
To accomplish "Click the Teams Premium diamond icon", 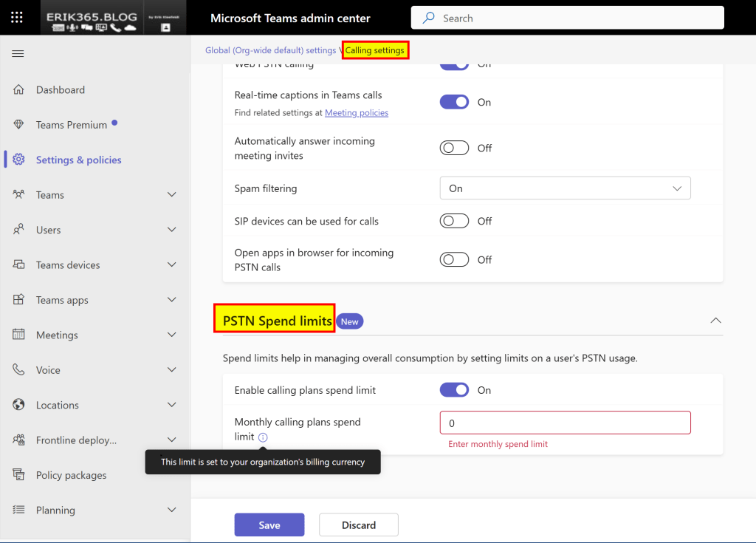I will [19, 125].
